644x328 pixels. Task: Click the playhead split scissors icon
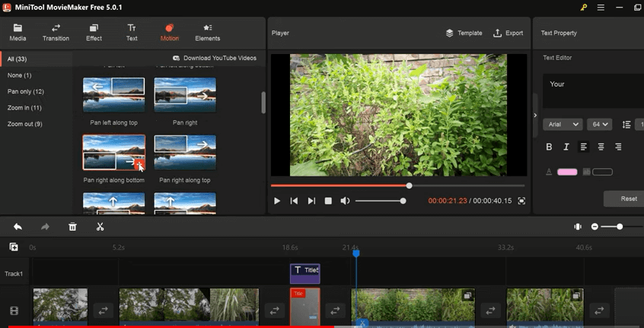[362, 323]
